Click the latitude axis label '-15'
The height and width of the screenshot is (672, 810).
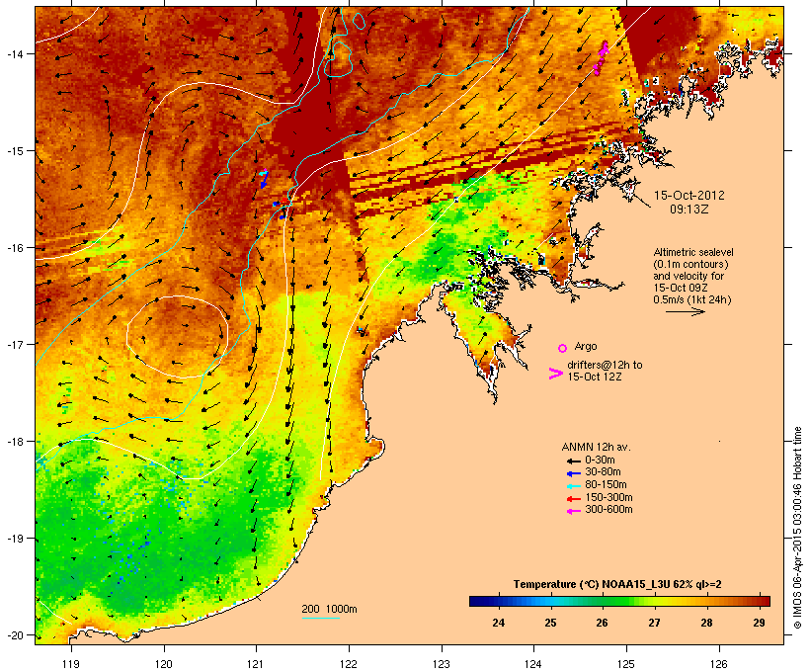tap(14, 151)
